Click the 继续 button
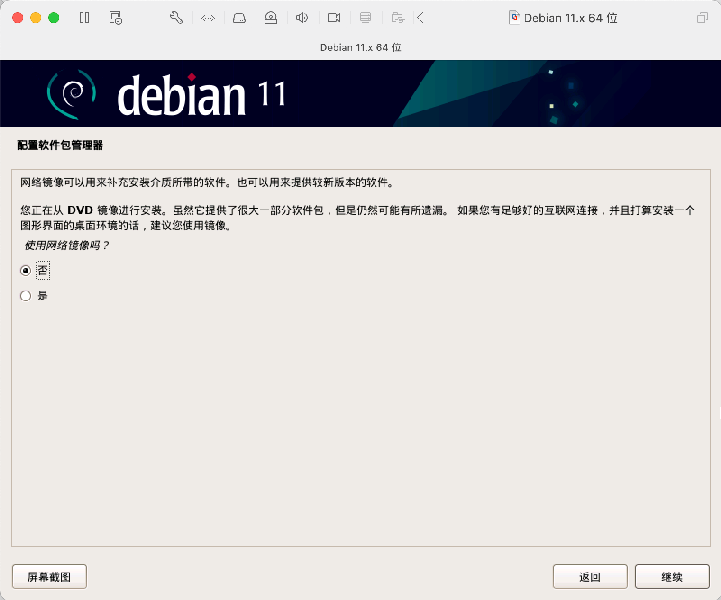Viewport: 721px width, 600px height. 672,577
